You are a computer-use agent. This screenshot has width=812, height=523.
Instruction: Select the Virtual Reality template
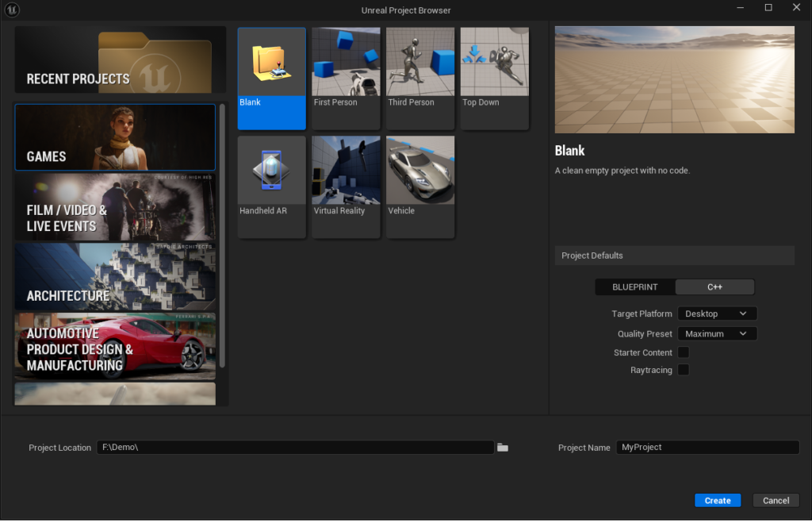pyautogui.click(x=346, y=186)
